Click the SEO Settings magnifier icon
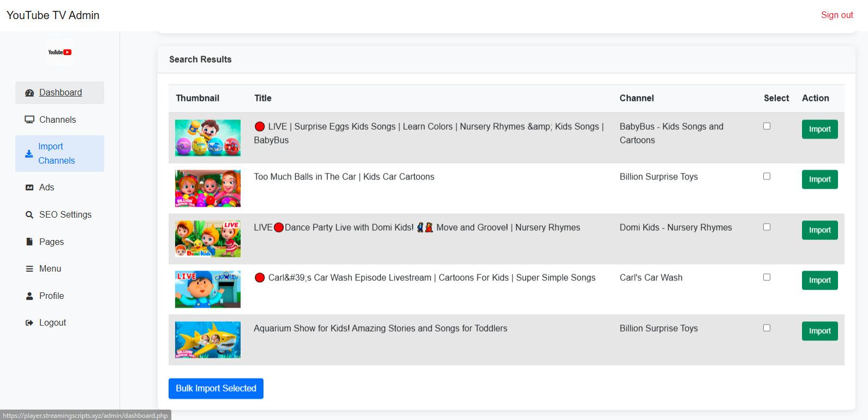Screen dimensions: 868x420 (x=29, y=215)
